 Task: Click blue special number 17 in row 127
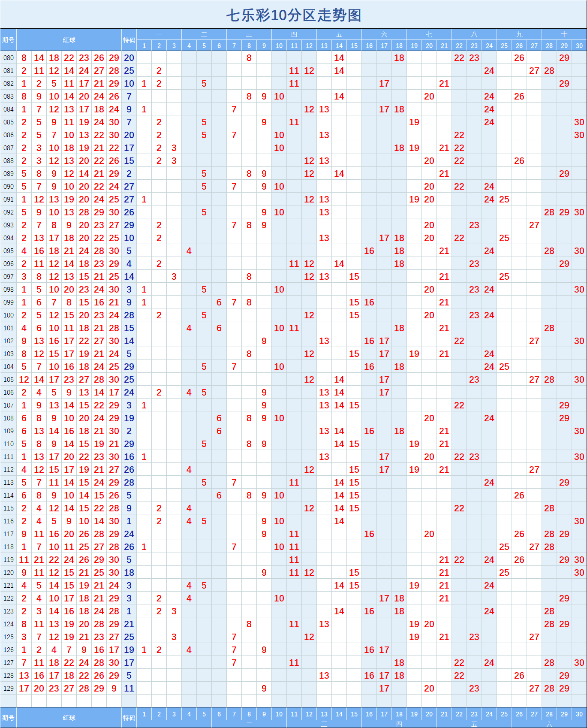129,663
